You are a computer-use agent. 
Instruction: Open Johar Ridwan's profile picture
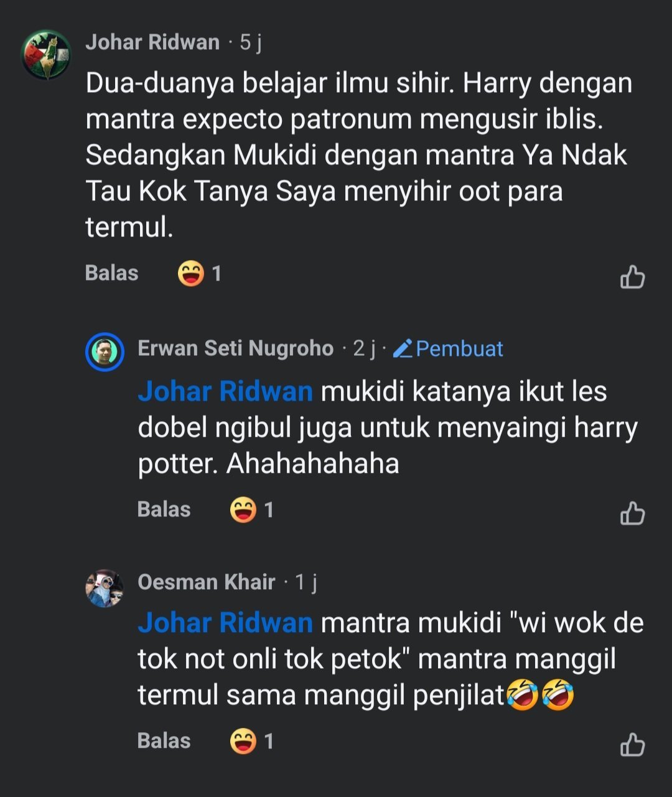pyautogui.click(x=47, y=55)
